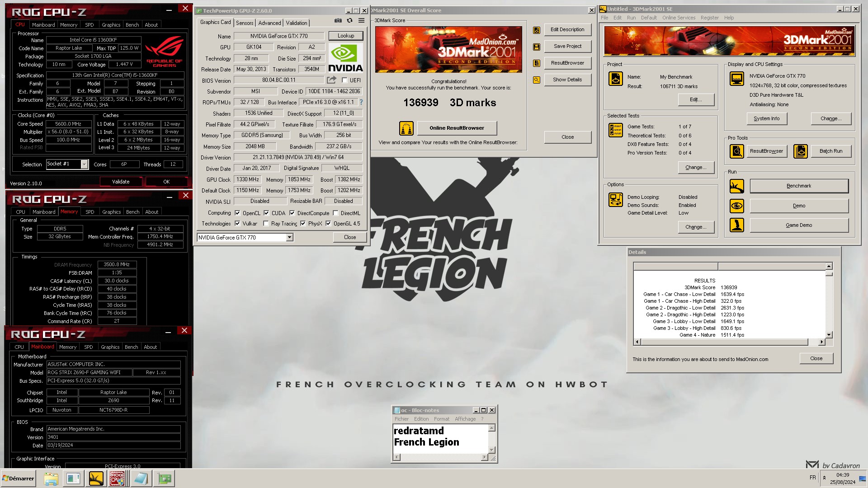Take a GPU-Z screenshot with camera icon

338,20
